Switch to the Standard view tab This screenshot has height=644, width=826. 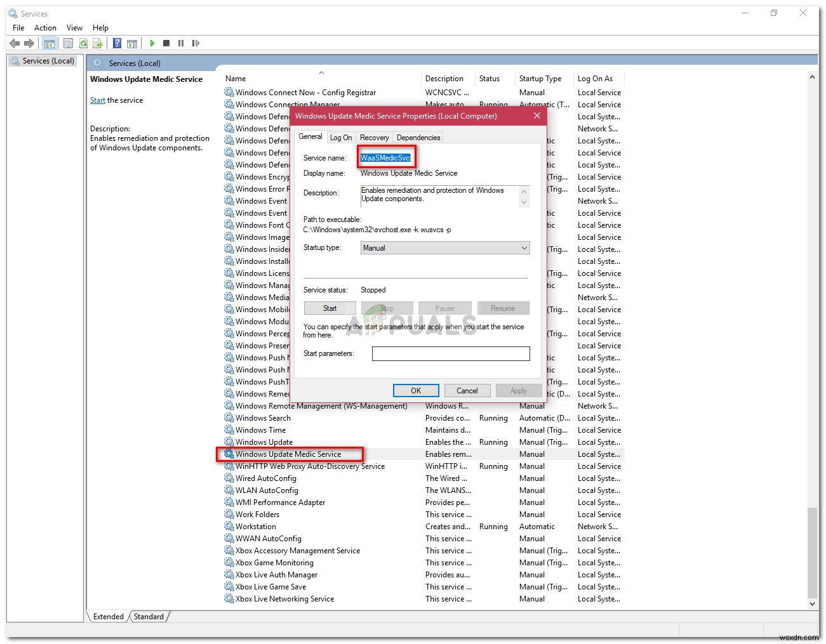[149, 617]
